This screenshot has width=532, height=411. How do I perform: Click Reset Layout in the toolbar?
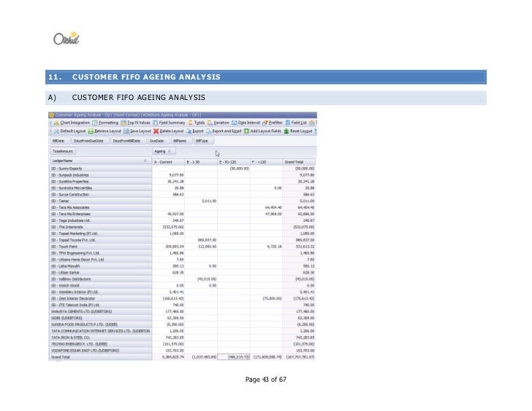point(298,131)
